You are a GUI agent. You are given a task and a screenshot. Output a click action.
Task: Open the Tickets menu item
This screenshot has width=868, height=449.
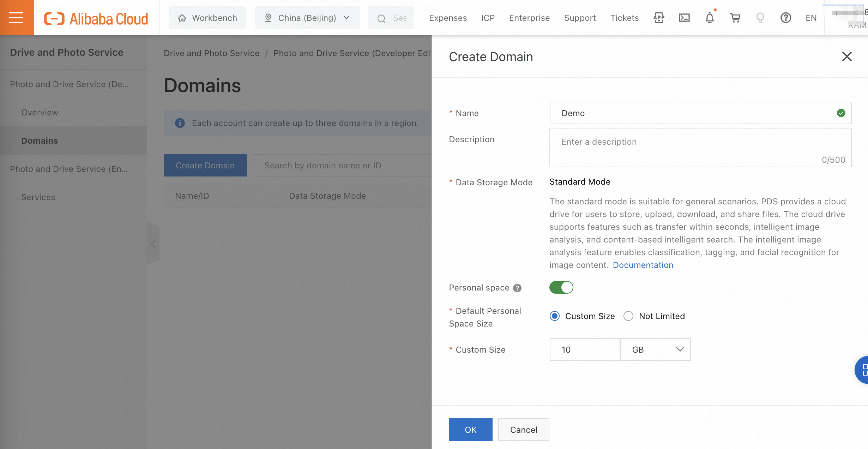pyautogui.click(x=625, y=18)
